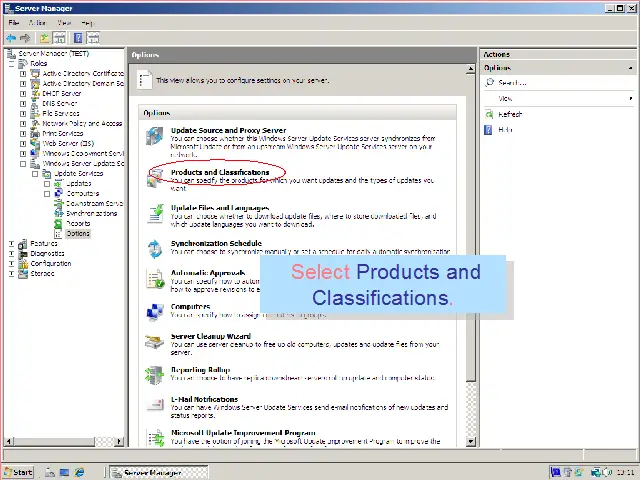Expand the Storage node
This screenshot has width=640, height=480.
pos(11,273)
